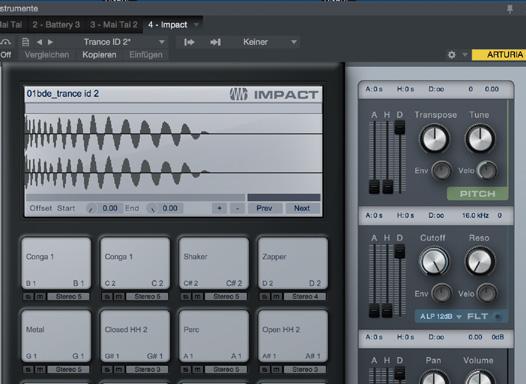Screen dimensions: 526x384
Task: Click the first MIDI arrow icon beside Keiner
Action: (189, 42)
